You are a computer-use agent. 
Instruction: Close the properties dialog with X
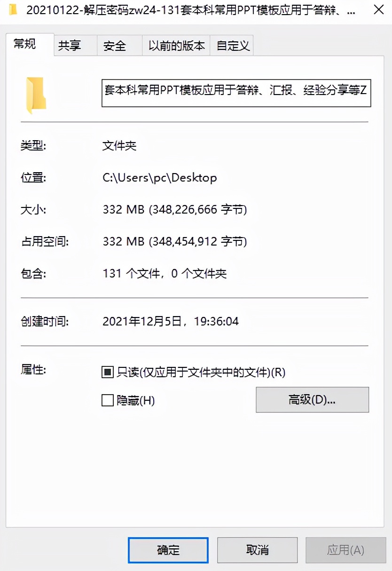click(378, 9)
